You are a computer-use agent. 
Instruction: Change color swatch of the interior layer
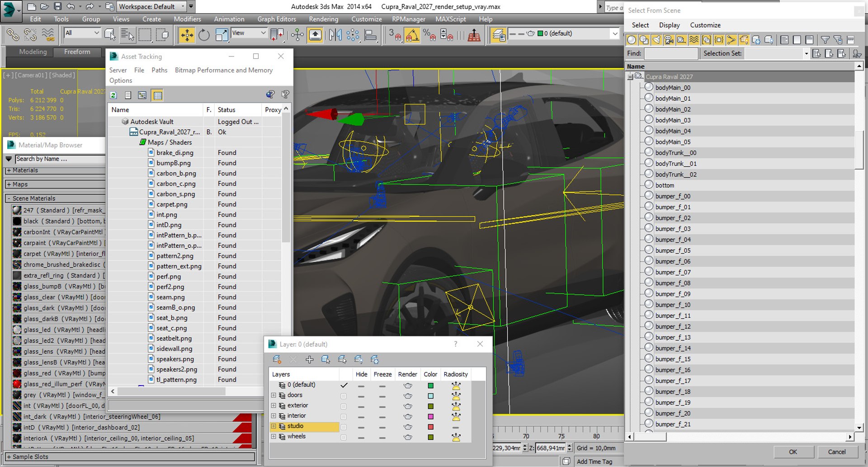(430, 417)
